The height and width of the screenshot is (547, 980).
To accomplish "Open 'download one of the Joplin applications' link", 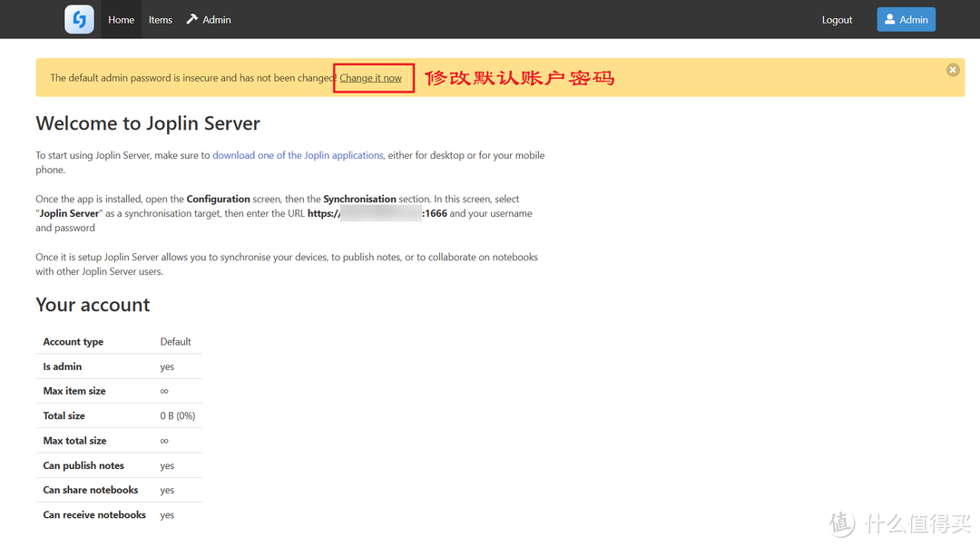I will coord(298,155).
